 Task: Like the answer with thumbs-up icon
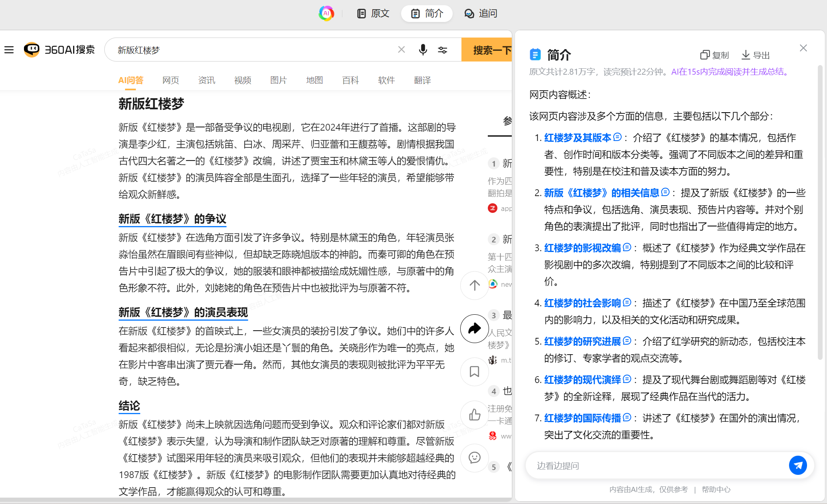pos(475,415)
